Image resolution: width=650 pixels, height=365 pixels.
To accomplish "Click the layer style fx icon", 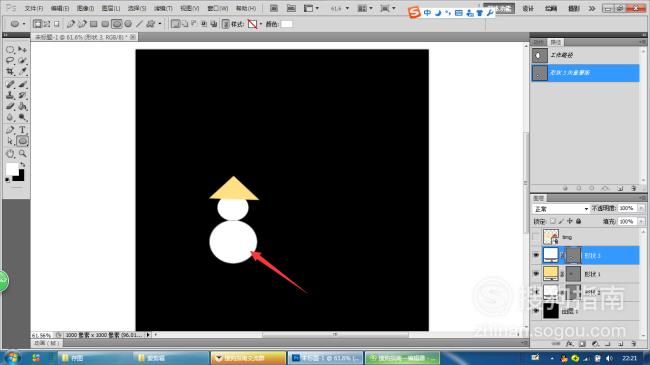I will 570,344.
